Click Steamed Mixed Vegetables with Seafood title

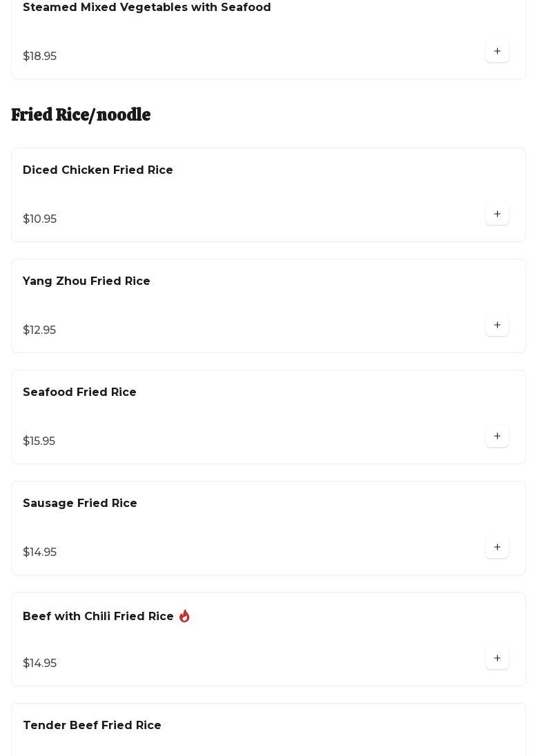147,8
